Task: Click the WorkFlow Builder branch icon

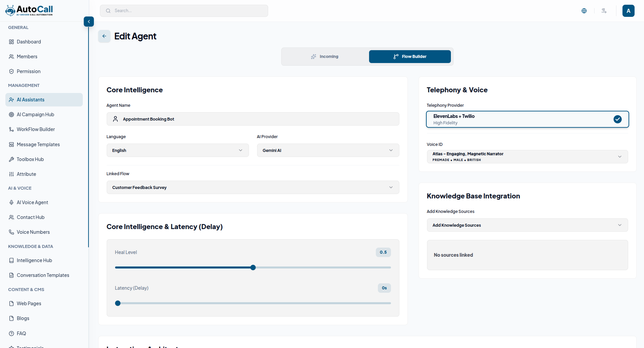Action: point(11,129)
